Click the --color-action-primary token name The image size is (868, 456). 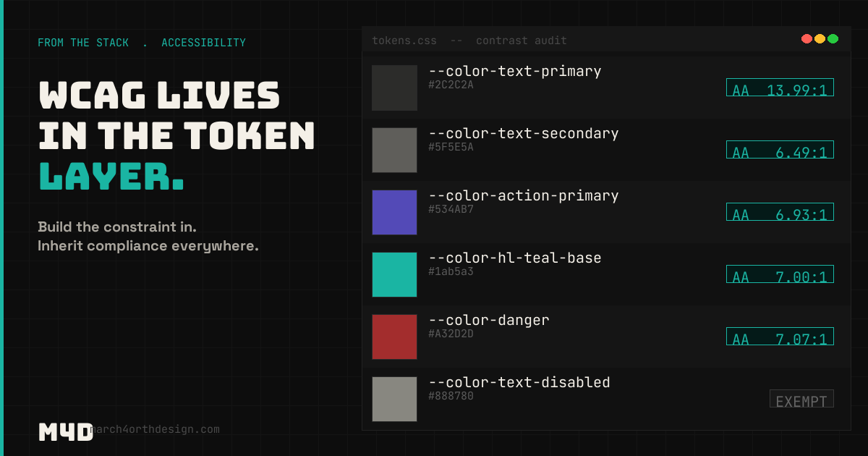(524, 196)
